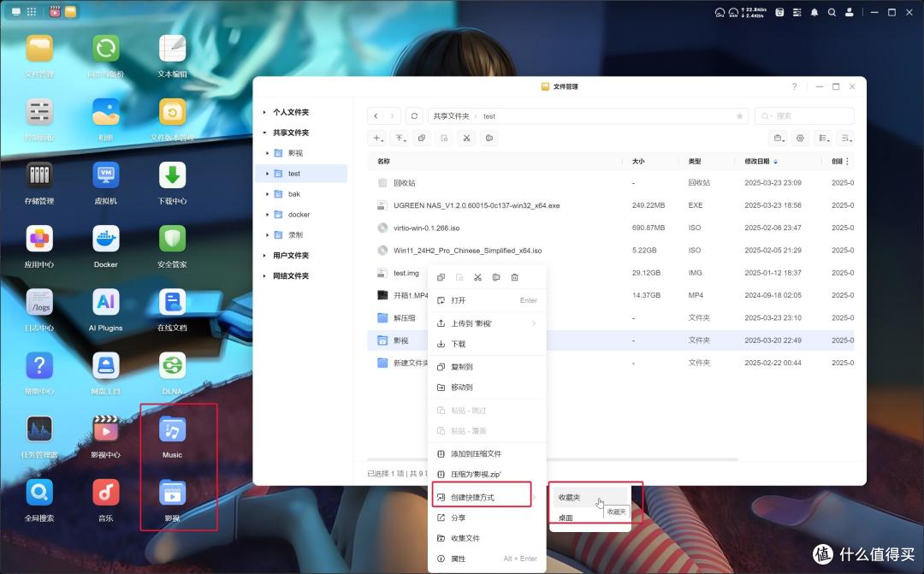This screenshot has width=924, height=574.
Task: Launch the 虚拟机 desktop app
Action: point(106,175)
